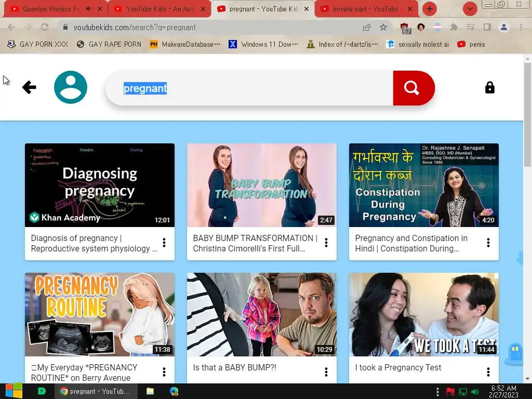Open options for Pregnancy and Constipation video
The image size is (532, 399).
488,243
